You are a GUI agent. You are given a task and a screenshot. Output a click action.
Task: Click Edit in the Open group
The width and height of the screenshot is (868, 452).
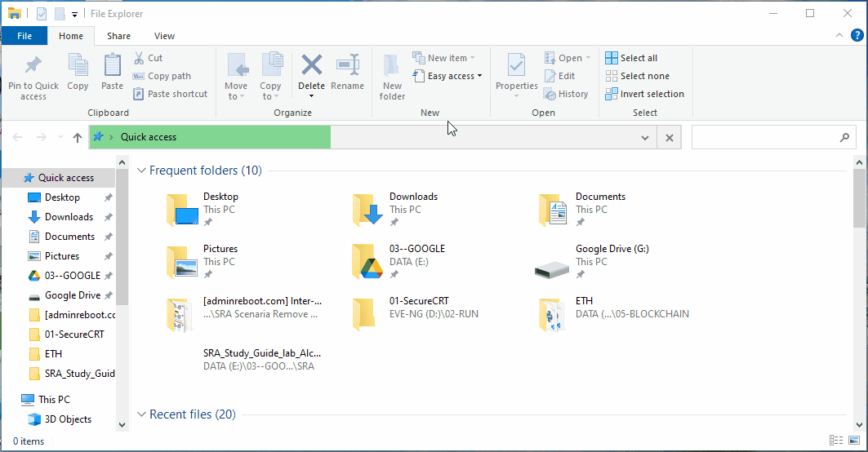[x=560, y=76]
